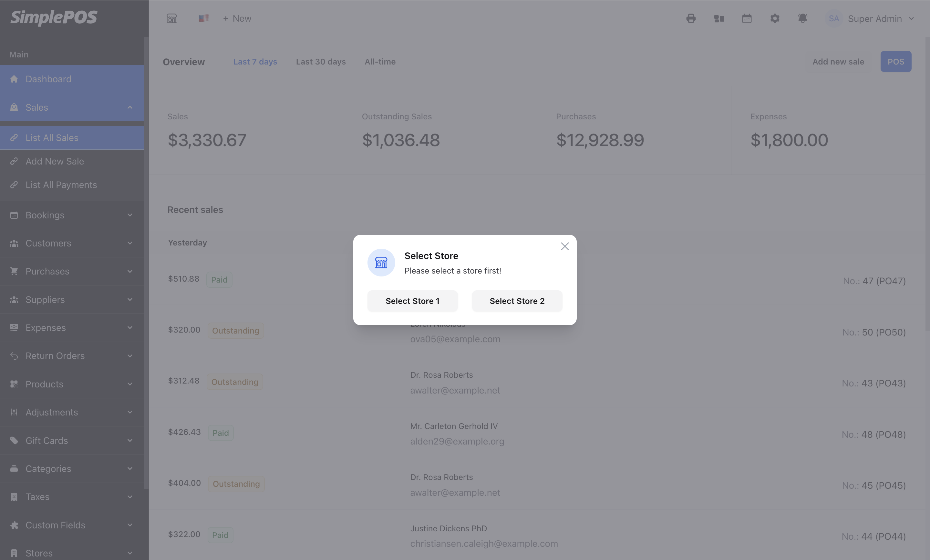Close the Select Store dialog

pos(565,246)
